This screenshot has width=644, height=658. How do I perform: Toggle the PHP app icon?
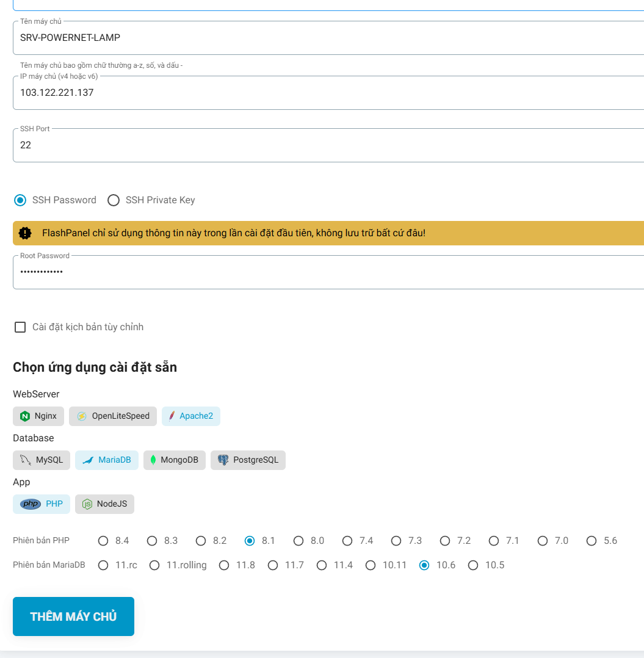31,504
